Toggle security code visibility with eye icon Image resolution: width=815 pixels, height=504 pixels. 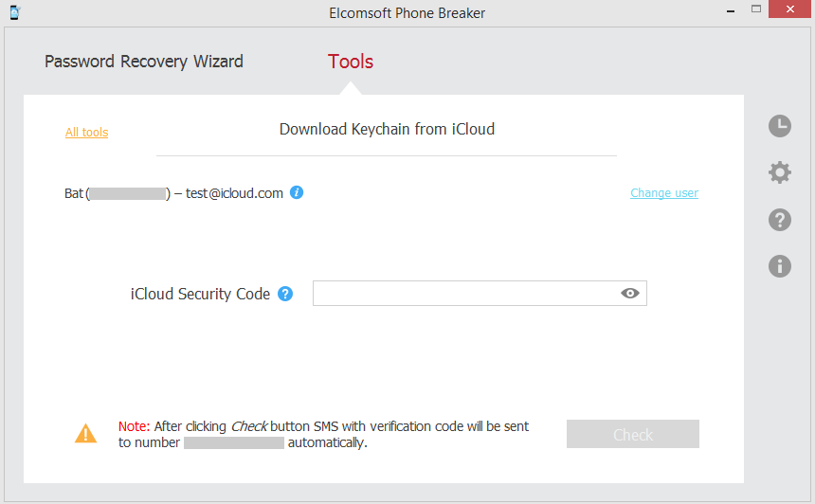(630, 294)
